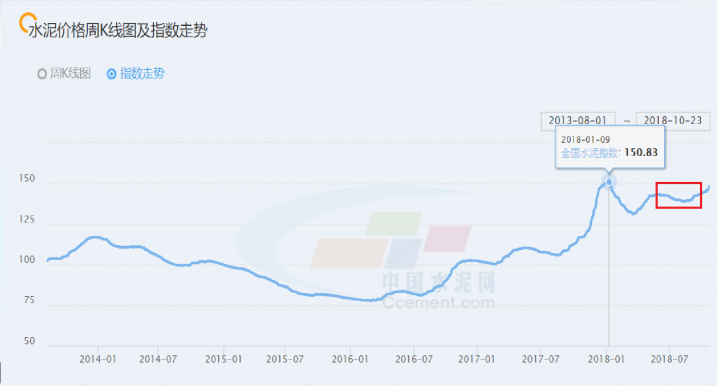Click the x-axis label 2018-01
The image size is (720, 386).
coord(606,359)
